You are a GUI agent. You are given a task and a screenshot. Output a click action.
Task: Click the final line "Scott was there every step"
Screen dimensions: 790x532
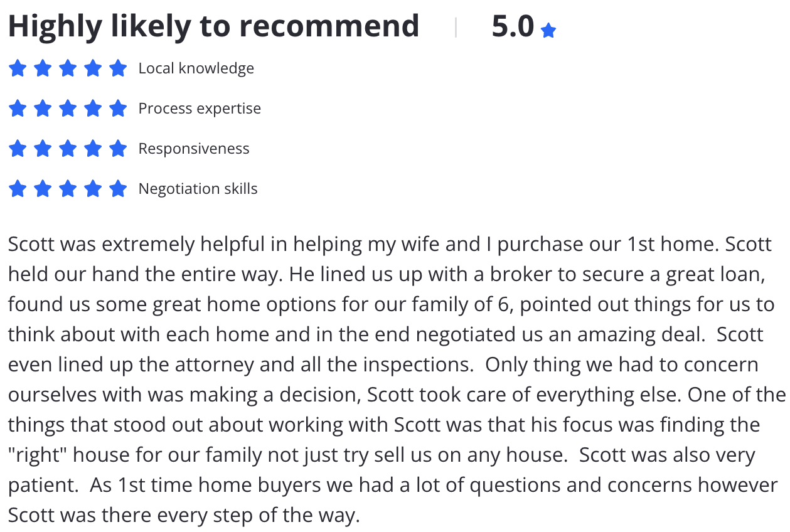(184, 515)
